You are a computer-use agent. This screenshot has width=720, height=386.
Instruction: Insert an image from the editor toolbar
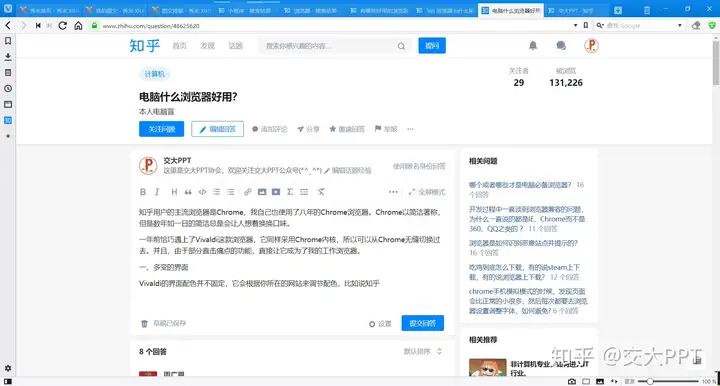click(x=262, y=192)
